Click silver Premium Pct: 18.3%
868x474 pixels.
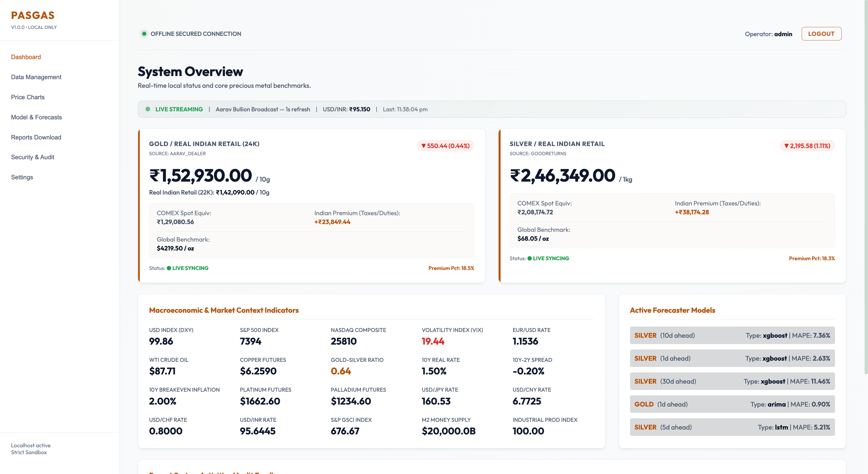(812, 259)
